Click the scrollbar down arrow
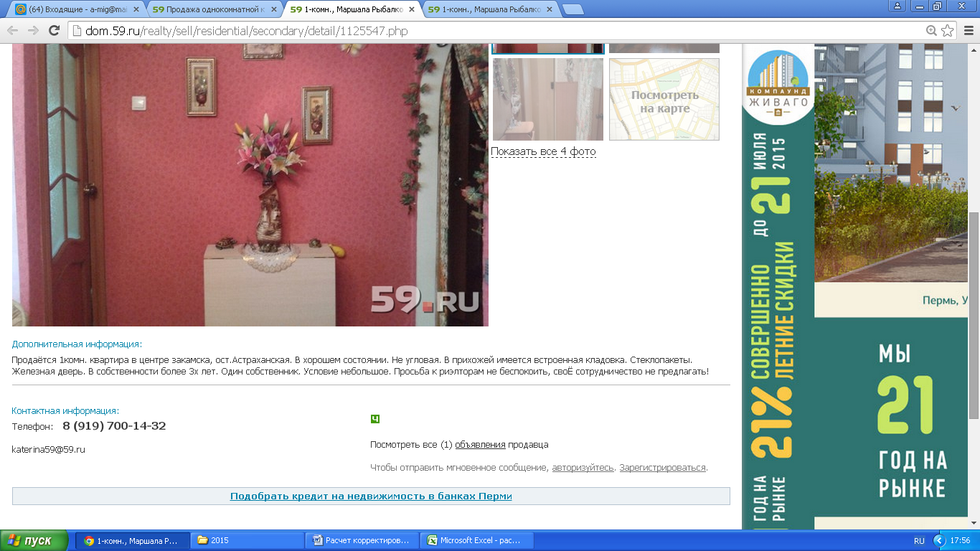The image size is (980, 551). tap(974, 524)
